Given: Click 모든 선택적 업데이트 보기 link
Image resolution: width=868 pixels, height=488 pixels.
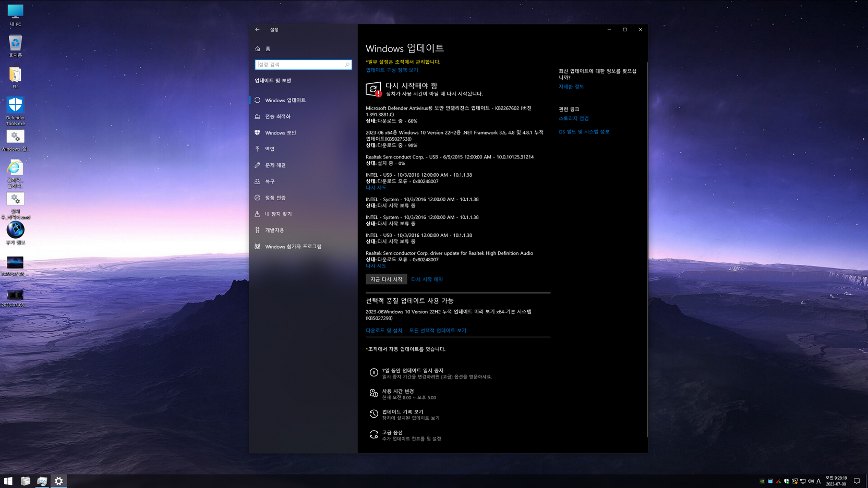Looking at the screenshot, I should tap(438, 331).
